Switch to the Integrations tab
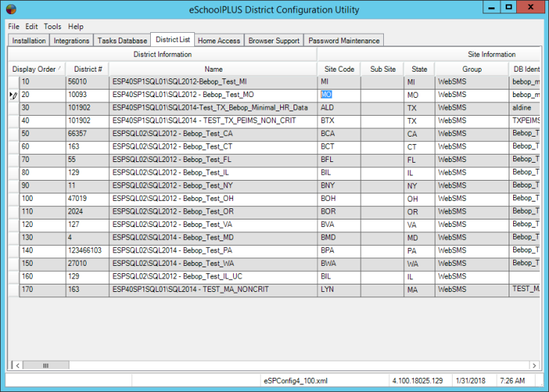The height and width of the screenshot is (392, 549). click(72, 41)
